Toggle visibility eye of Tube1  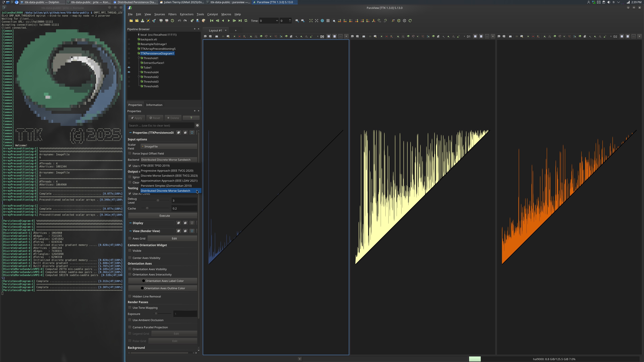pyautogui.click(x=129, y=67)
